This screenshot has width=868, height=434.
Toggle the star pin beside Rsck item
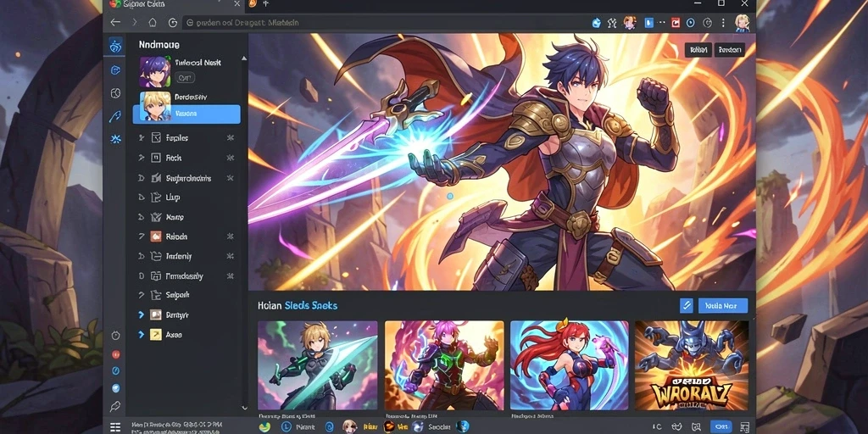[231, 158]
